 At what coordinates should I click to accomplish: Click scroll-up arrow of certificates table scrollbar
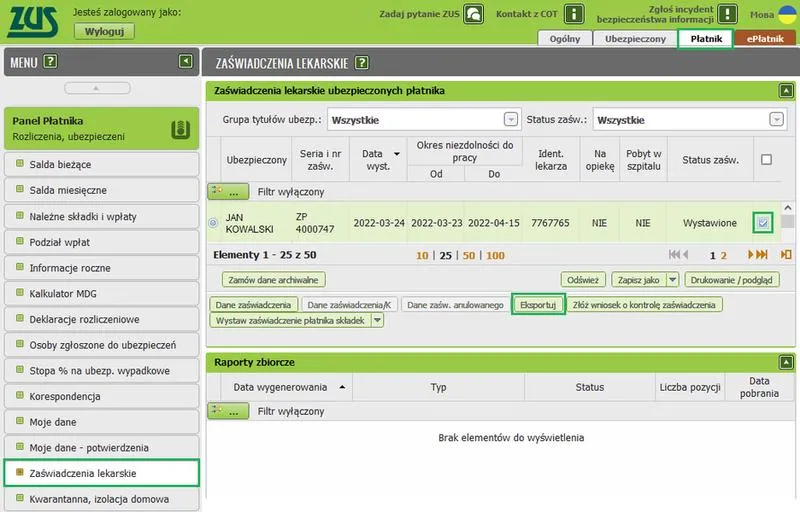788,208
